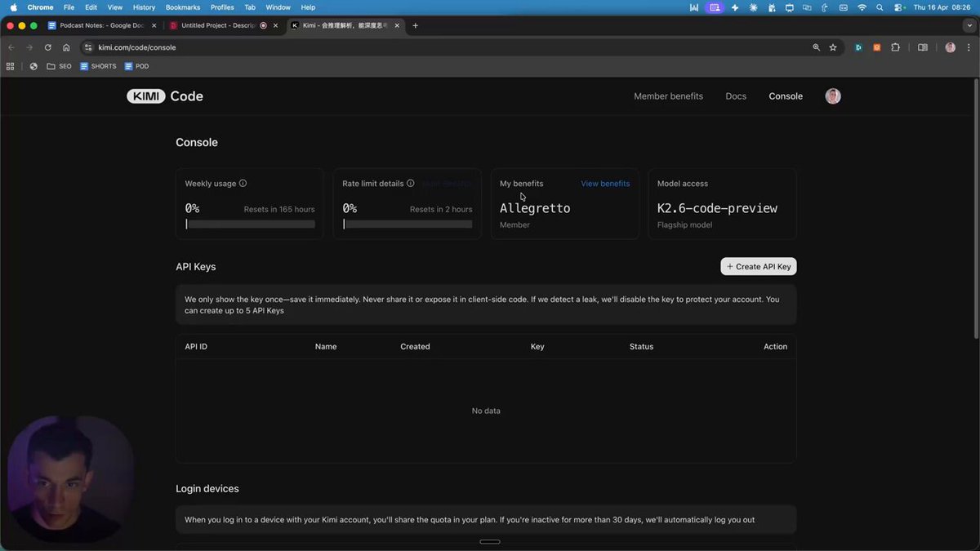Image resolution: width=980 pixels, height=551 pixels.
Task: Open the Chrome Extensions puzzle icon
Action: (895, 47)
